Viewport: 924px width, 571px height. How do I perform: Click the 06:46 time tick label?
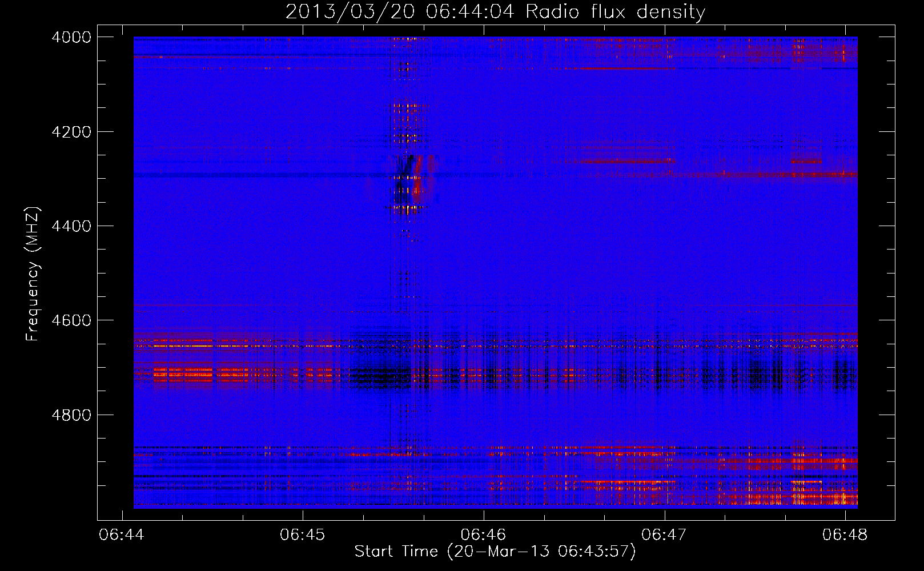pos(484,535)
